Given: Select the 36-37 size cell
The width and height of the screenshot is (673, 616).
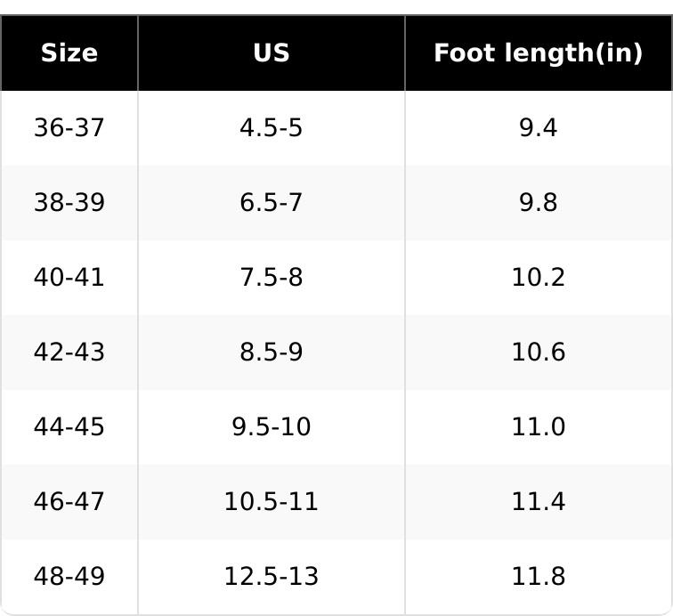Looking at the screenshot, I should point(69,128).
